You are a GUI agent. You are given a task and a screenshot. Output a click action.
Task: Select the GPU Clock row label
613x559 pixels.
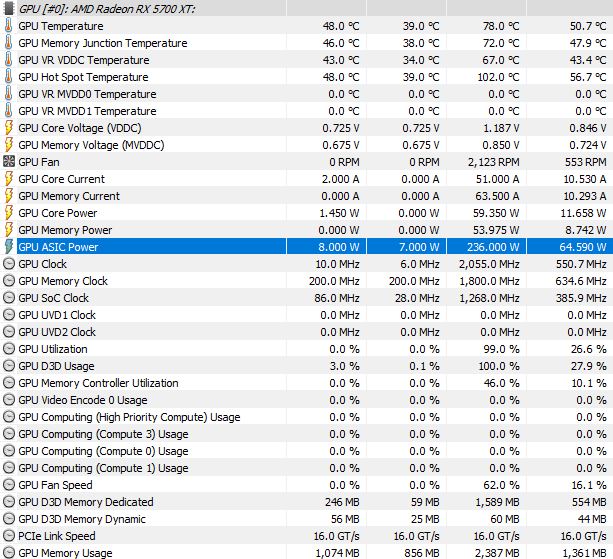42,264
